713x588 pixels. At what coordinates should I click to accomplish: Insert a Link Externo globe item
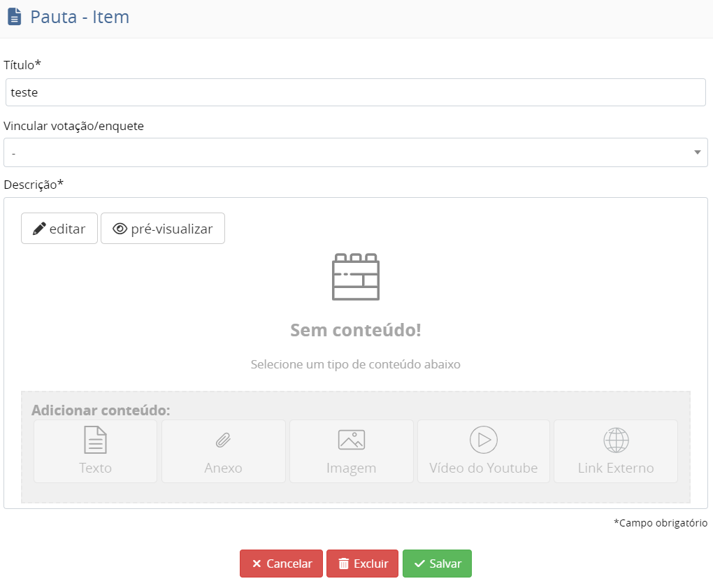[615, 451]
